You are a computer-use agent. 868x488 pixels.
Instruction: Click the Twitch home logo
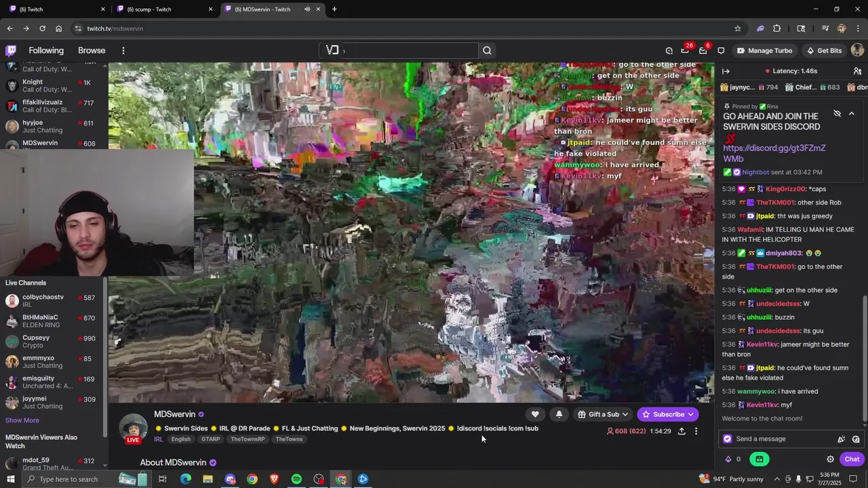[x=11, y=50]
